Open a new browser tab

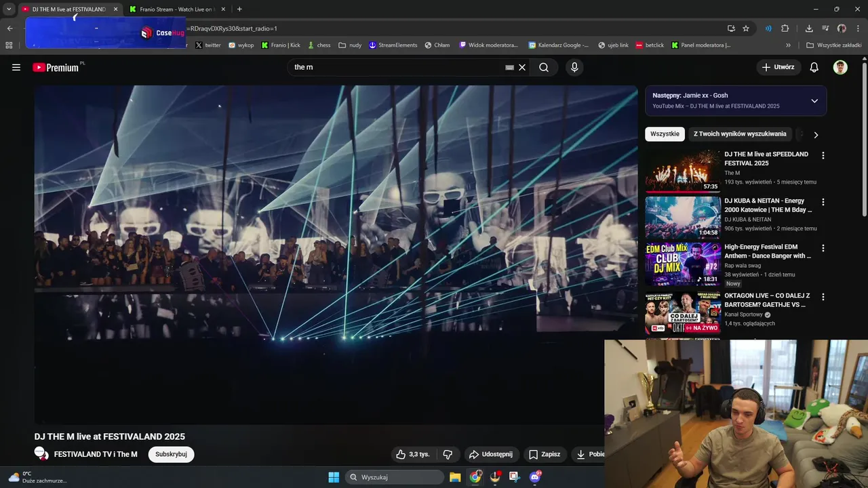(239, 9)
